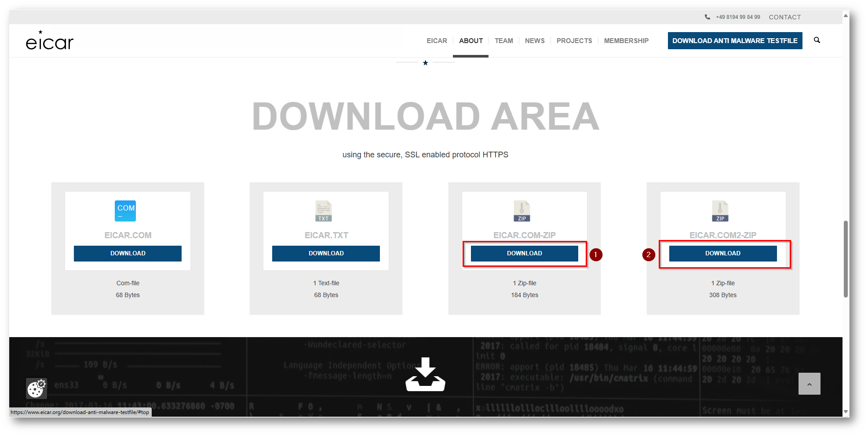Click the phone number +49 8194 99 84 99
This screenshot has height=436, width=868.
coord(738,17)
